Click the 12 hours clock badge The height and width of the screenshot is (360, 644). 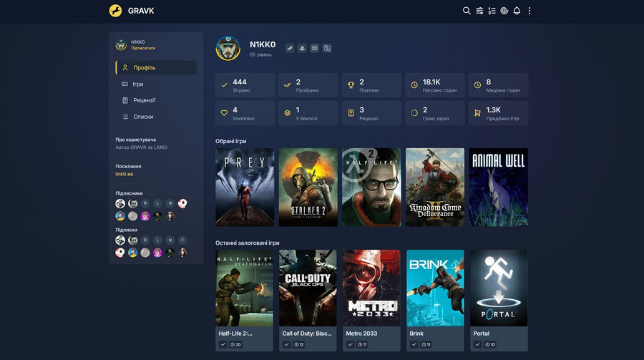coord(299,344)
